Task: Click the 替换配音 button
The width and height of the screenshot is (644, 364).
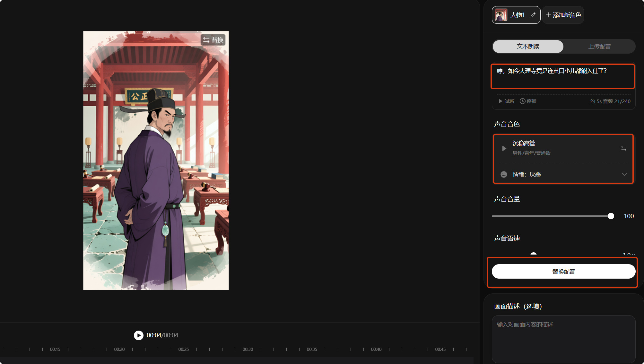Action: [563, 272]
